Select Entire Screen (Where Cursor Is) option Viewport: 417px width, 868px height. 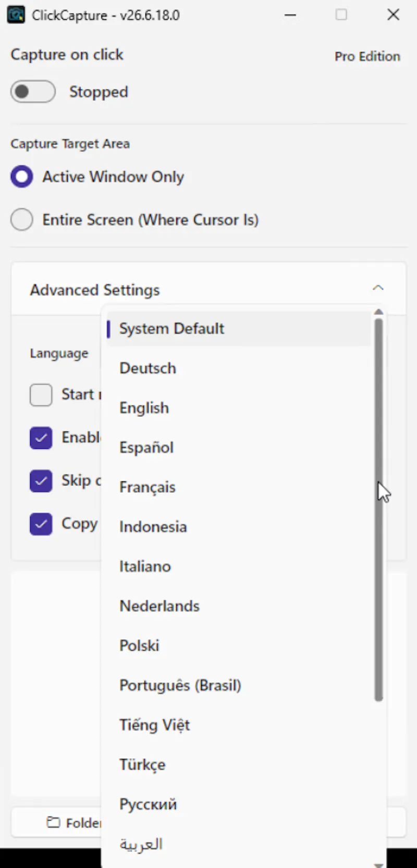[x=22, y=219]
